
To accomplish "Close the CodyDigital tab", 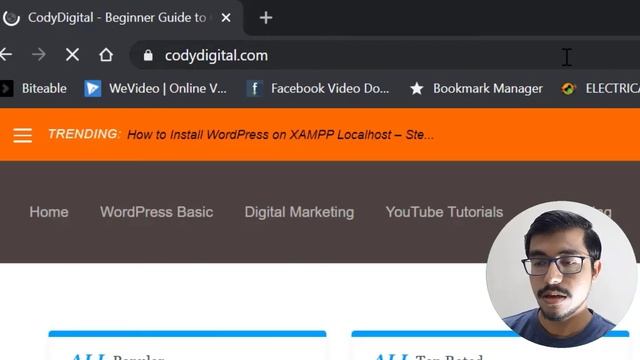I will point(226,18).
